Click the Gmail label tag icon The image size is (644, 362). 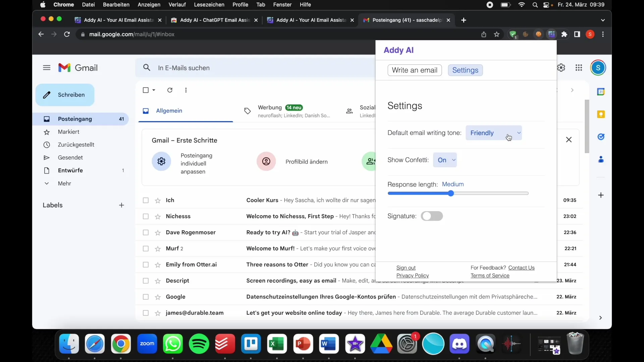247,111
